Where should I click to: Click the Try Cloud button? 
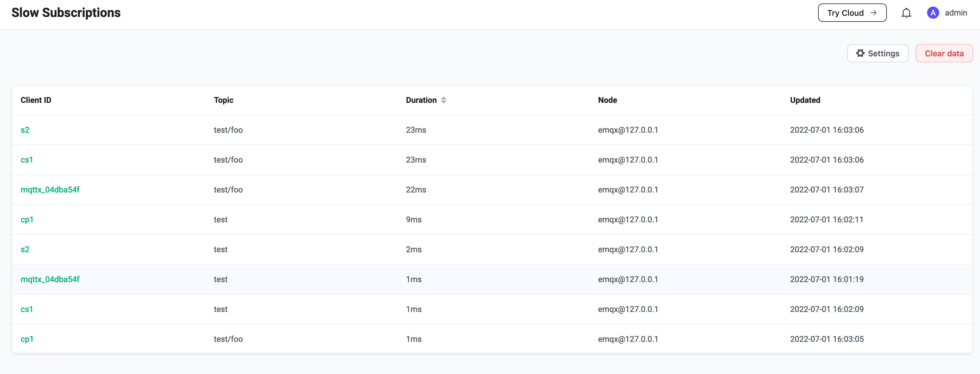pos(852,13)
